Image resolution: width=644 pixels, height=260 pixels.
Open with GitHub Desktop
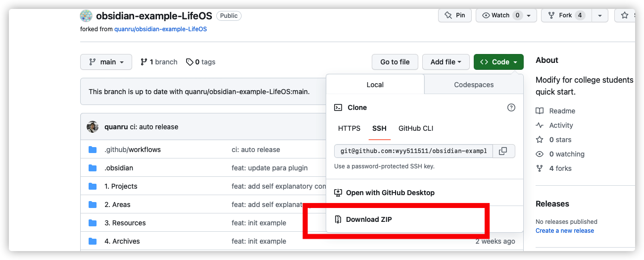pyautogui.click(x=390, y=193)
